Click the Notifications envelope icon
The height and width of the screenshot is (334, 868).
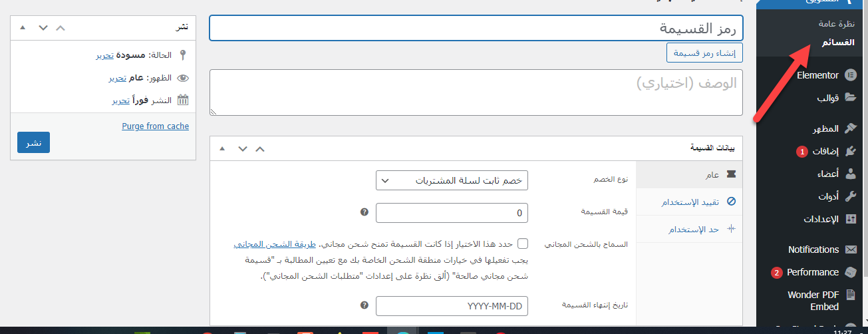(x=850, y=250)
